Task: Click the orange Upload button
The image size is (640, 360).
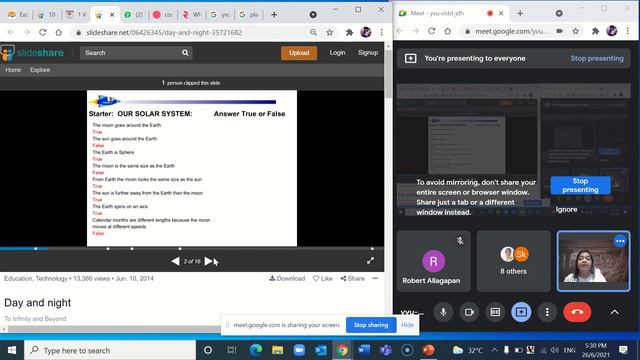Action: [299, 53]
